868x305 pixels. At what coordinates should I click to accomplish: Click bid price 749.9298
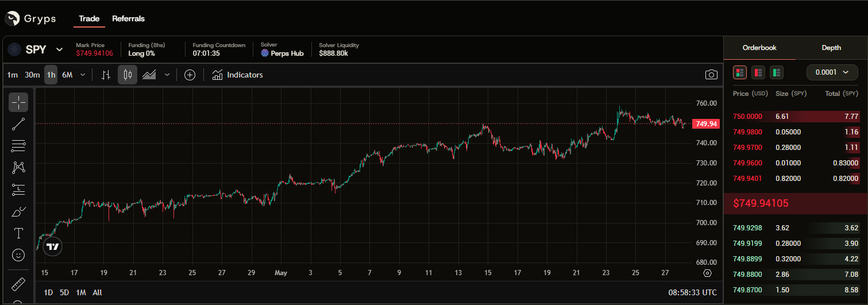pyautogui.click(x=747, y=228)
